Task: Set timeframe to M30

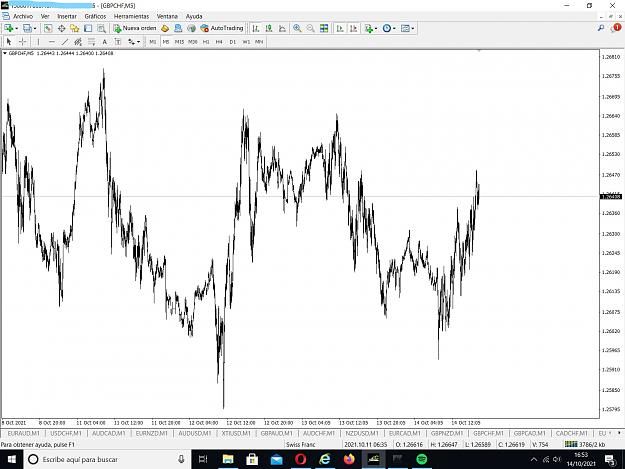Action: 193,41
